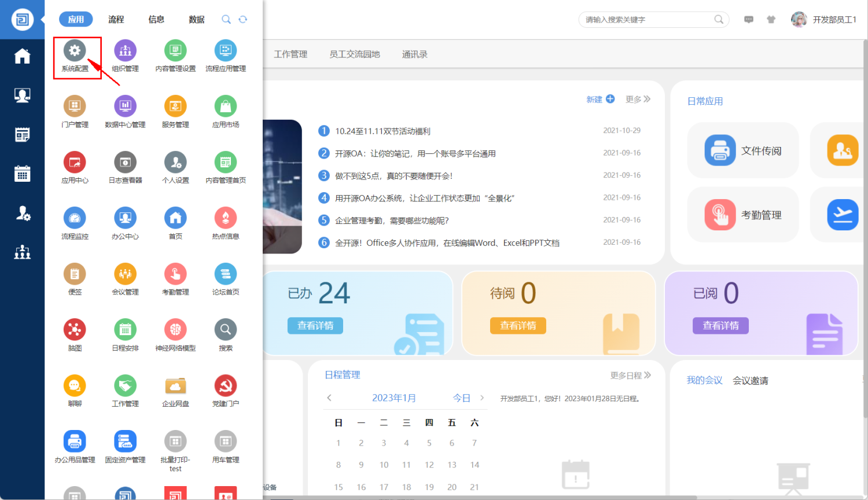This screenshot has width=868, height=500.
Task: Expand 更多日程 in schedule panel
Action: coord(630,376)
